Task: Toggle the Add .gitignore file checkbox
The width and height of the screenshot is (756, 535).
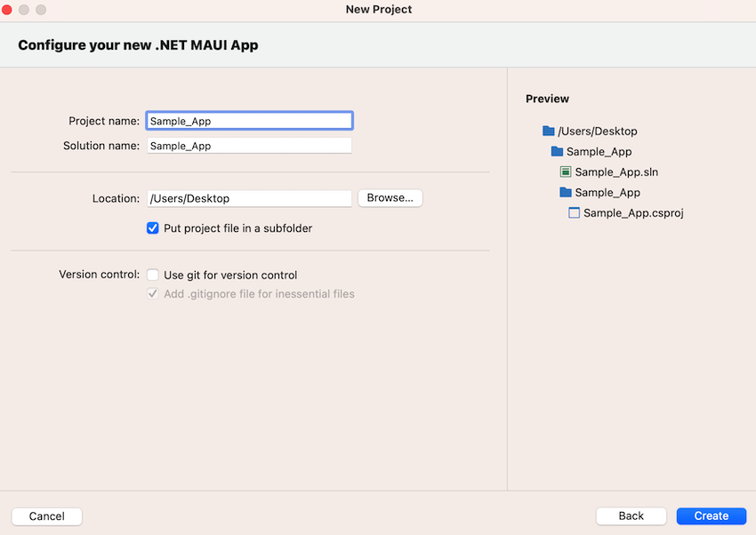Action: [153, 294]
